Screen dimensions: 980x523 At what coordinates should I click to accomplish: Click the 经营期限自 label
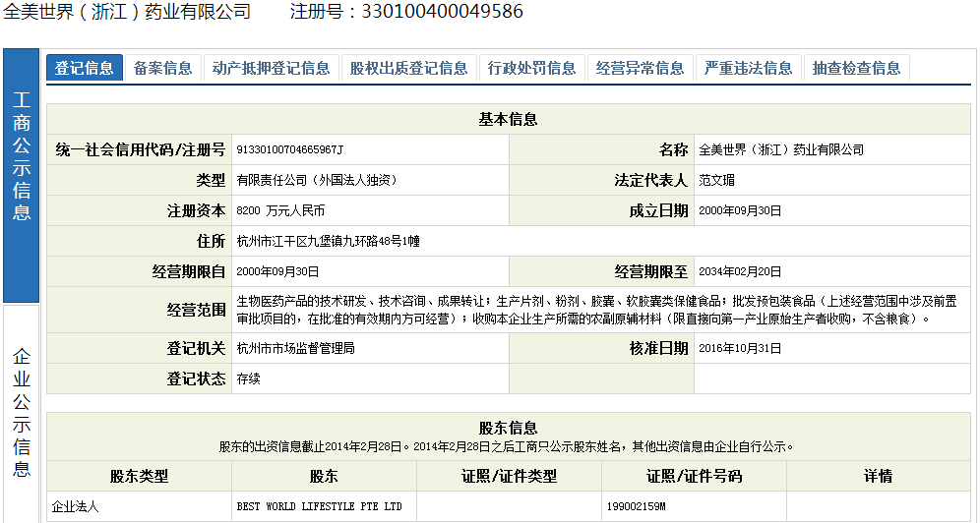pyautogui.click(x=189, y=272)
